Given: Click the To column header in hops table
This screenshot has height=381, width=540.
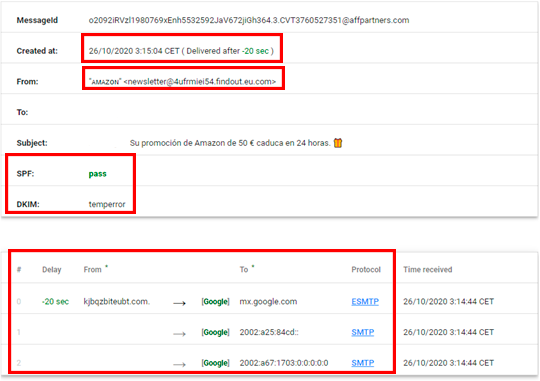Looking at the screenshot, I should pos(244,270).
